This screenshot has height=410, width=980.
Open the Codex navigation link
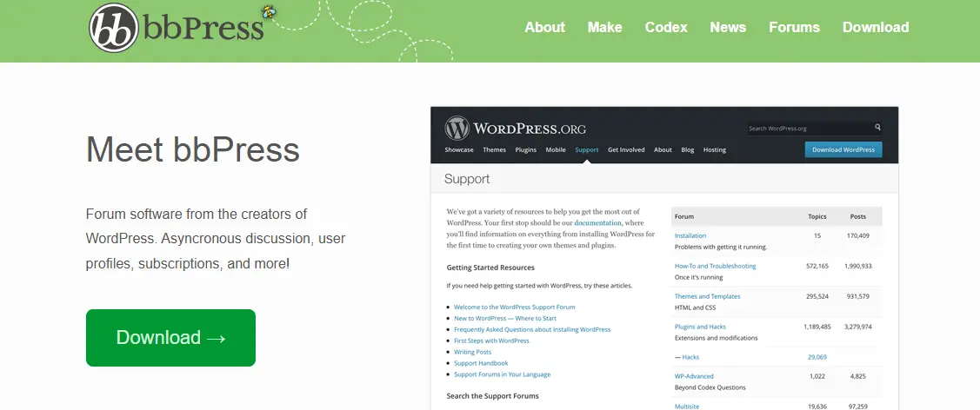point(666,27)
